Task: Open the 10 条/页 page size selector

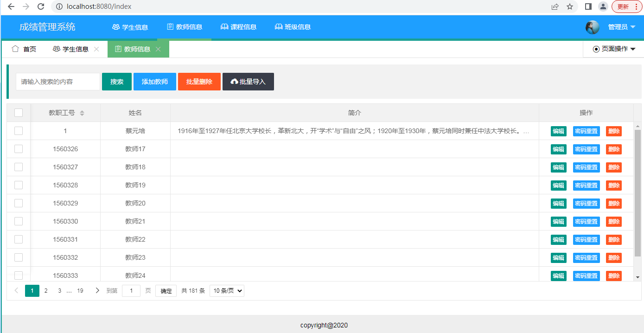Action: (x=227, y=291)
